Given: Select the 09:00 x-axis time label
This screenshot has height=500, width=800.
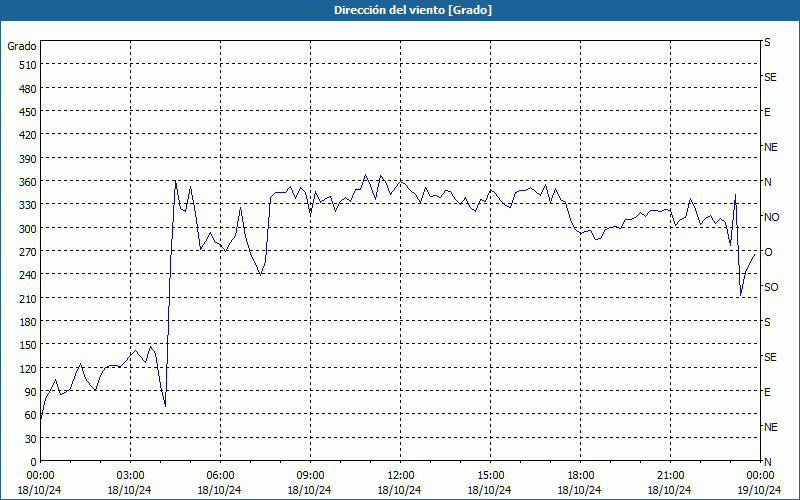Looking at the screenshot, I should click(310, 475).
